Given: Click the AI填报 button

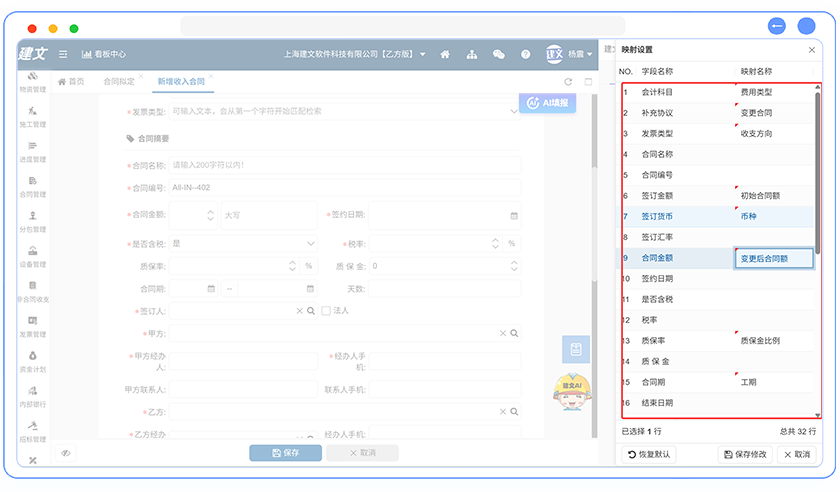Looking at the screenshot, I should (x=547, y=103).
